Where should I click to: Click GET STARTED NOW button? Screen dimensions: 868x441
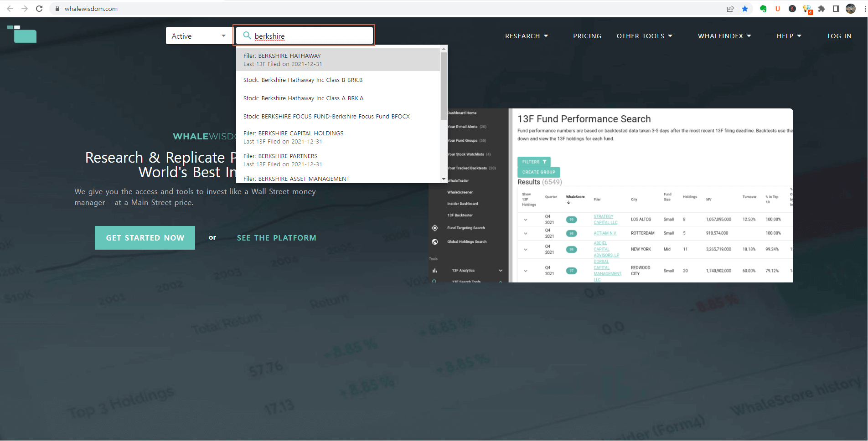(145, 238)
